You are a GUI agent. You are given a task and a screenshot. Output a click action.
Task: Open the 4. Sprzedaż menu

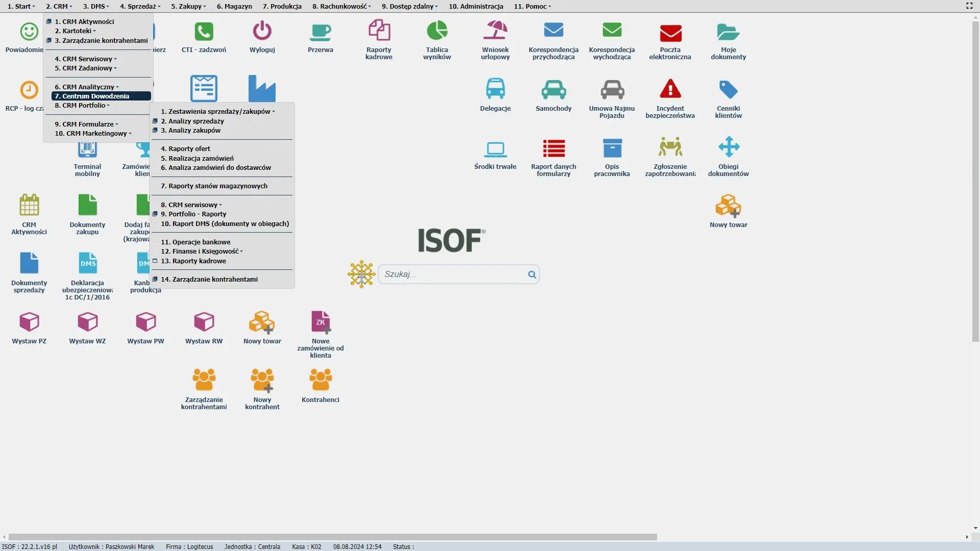(x=140, y=6)
